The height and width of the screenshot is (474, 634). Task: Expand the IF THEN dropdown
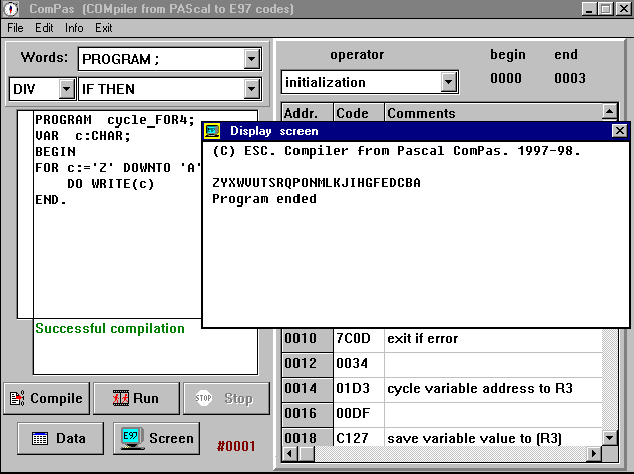click(x=251, y=89)
